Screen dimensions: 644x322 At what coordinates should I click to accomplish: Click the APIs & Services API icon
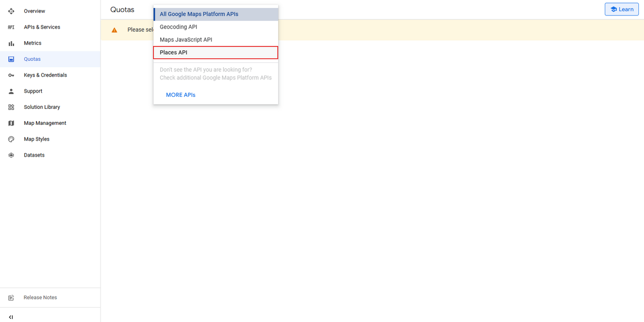point(11,27)
